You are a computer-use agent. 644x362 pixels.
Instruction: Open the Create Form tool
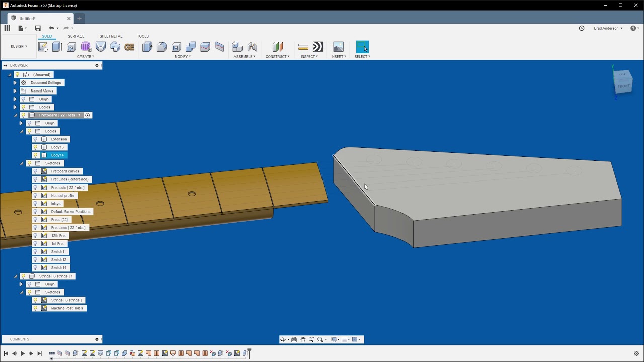click(x=86, y=47)
